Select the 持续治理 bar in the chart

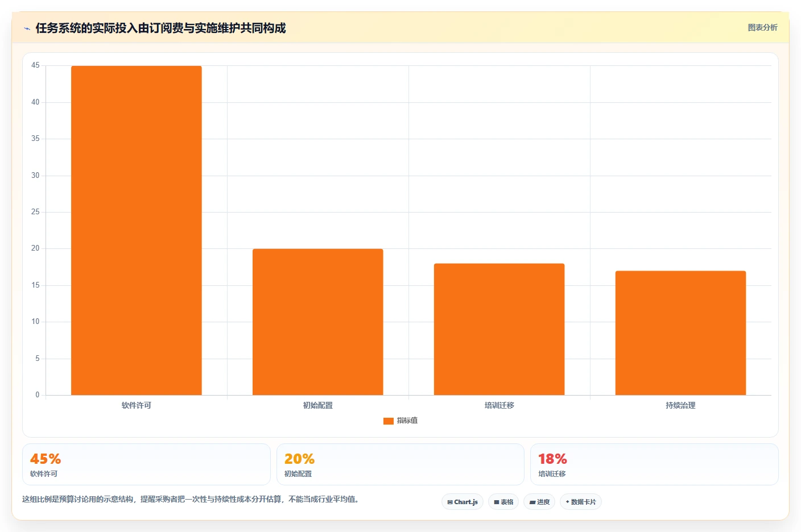(x=680, y=333)
